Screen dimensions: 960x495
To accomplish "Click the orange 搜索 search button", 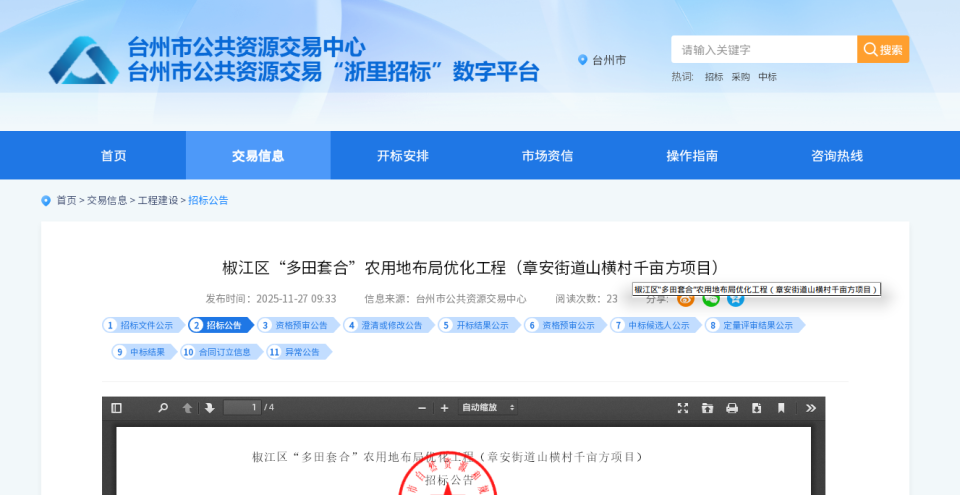I will [x=883, y=50].
